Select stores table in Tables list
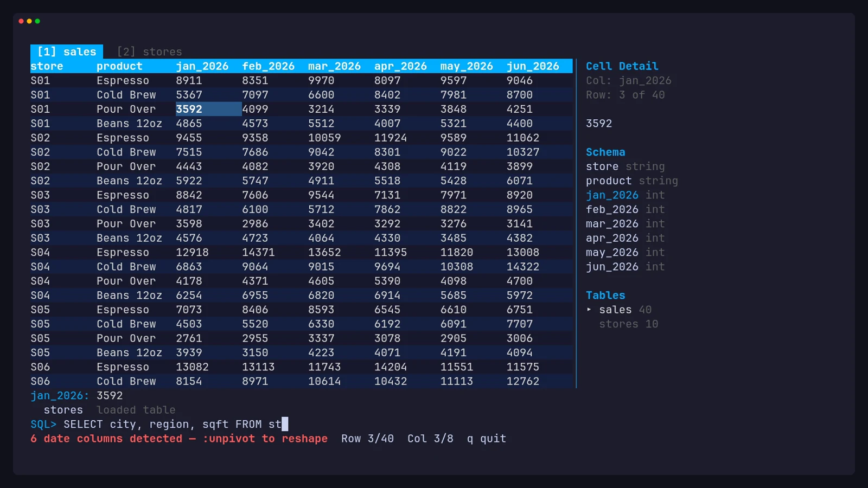The width and height of the screenshot is (868, 488). (628, 324)
